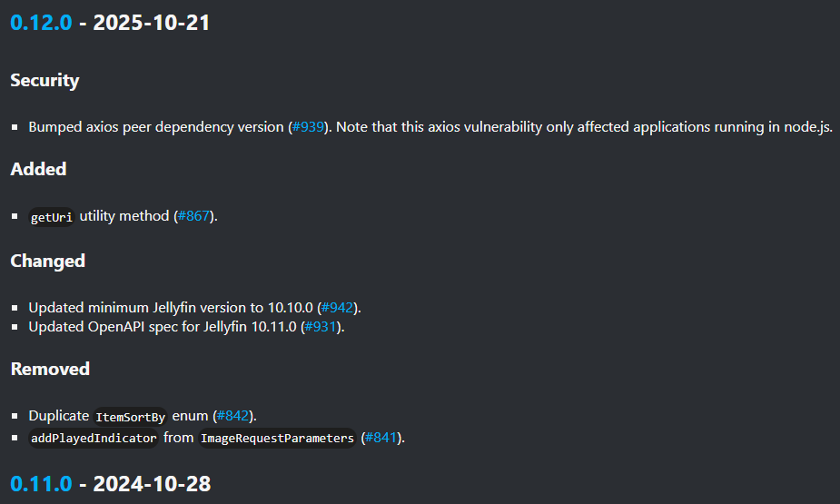840x504 pixels.
Task: Click the 2025-10-21 release date text
Action: pyautogui.click(x=151, y=23)
